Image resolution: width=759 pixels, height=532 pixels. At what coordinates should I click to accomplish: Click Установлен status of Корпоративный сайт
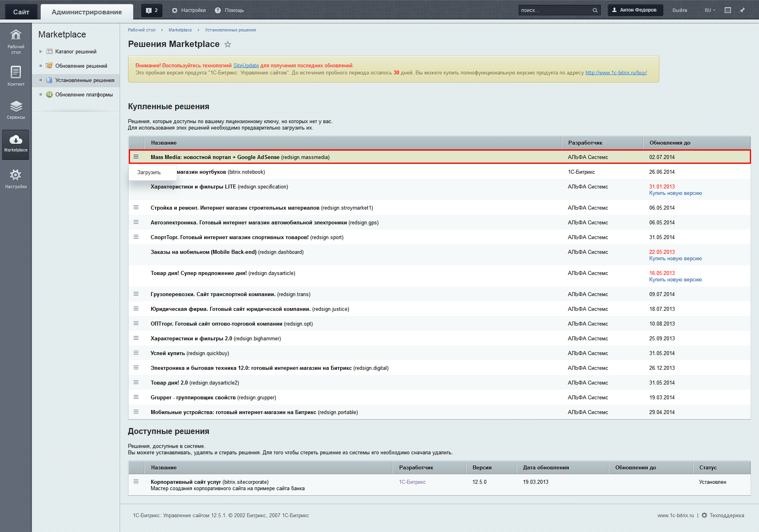click(x=712, y=482)
